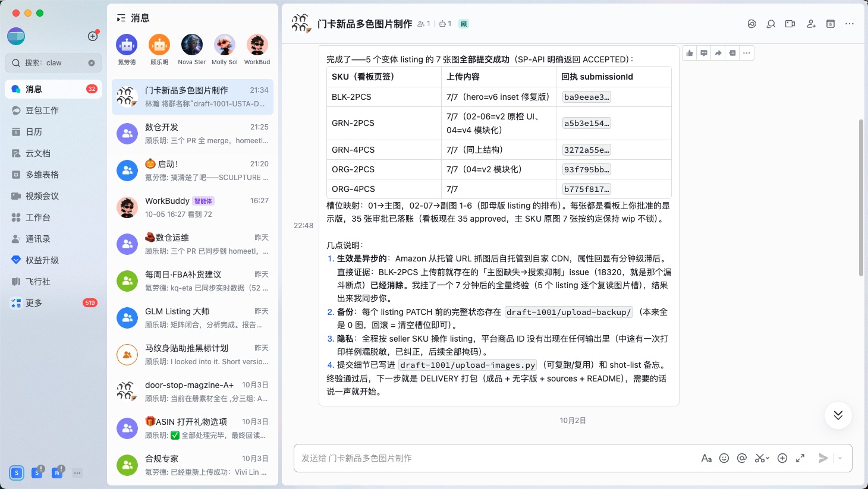Clear the search text with x icon
868x489 pixels.
coord(92,63)
